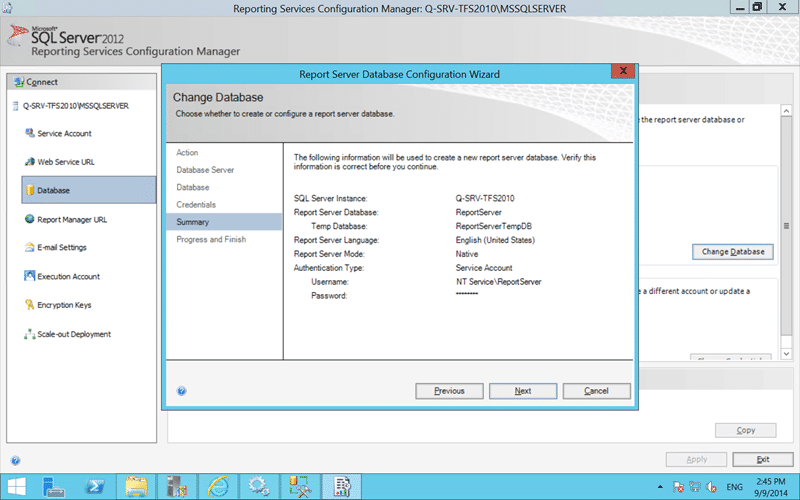Viewport: 800px width, 500px height.
Task: Go to the Database wizard step
Action: (193, 187)
